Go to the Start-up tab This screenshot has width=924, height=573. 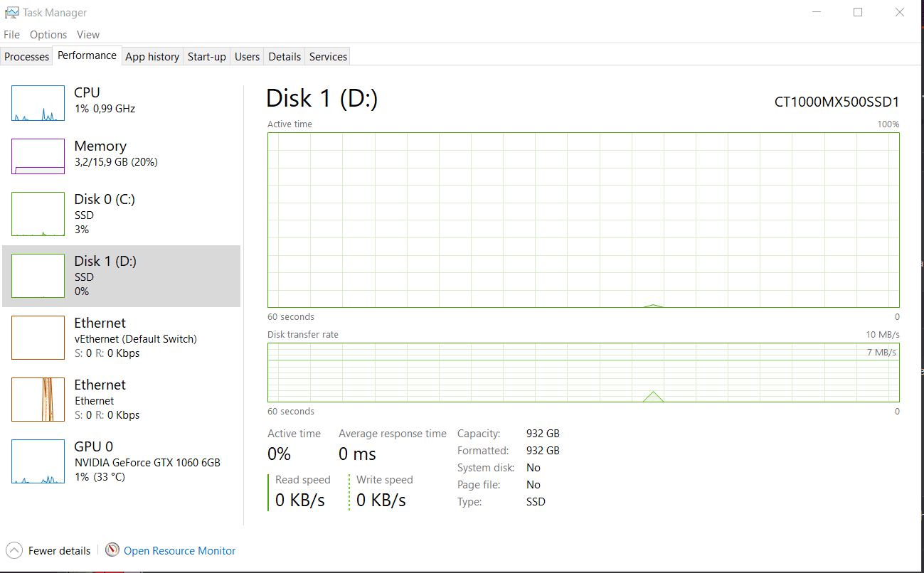click(x=206, y=57)
